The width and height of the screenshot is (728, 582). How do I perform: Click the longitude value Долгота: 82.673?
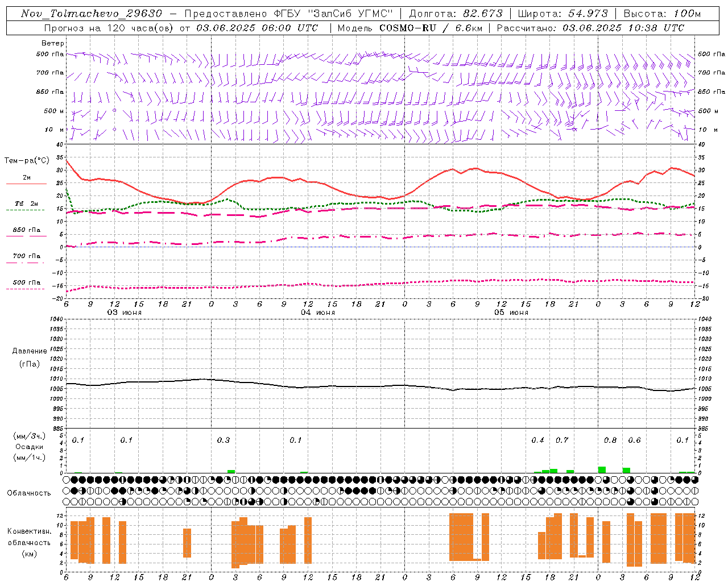(456, 14)
